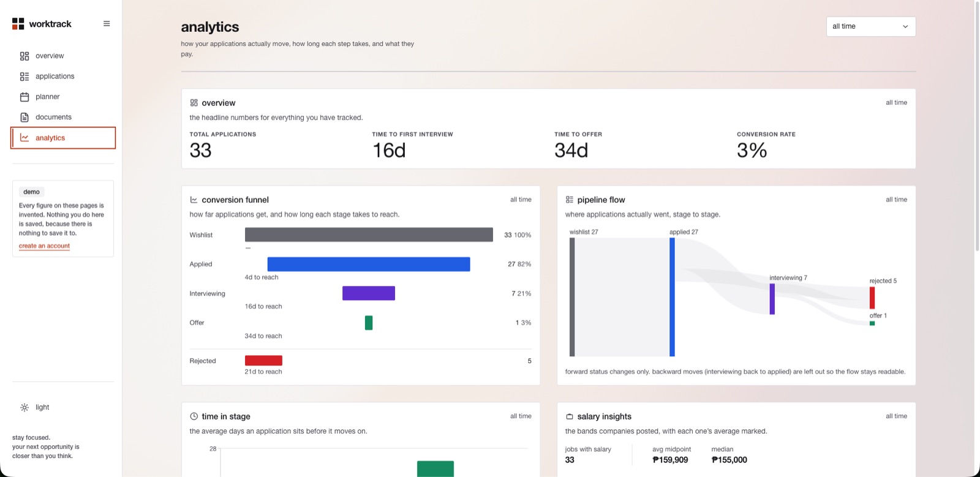Viewport: 980px width, 477px height.
Task: Click the overview grid icon in sidebar
Action: [x=24, y=56]
